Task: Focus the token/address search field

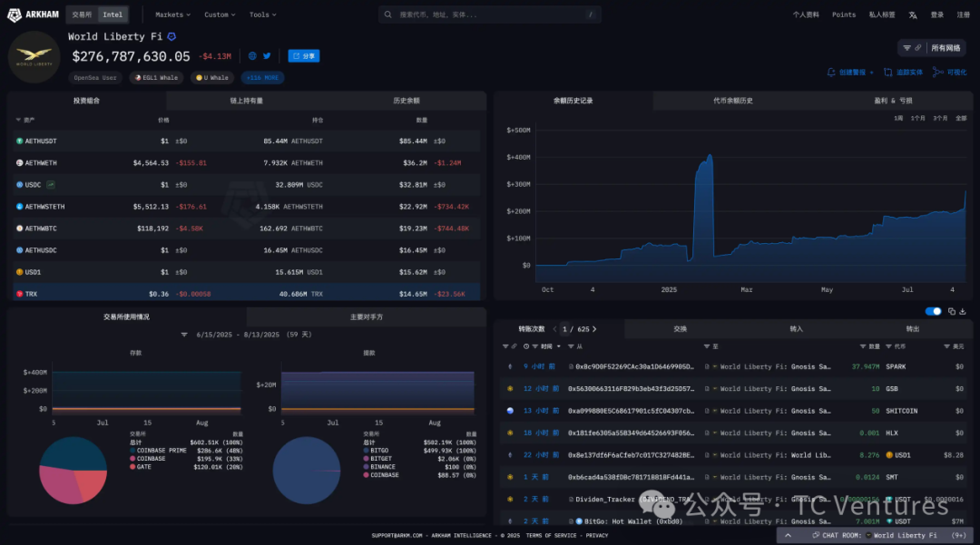Action: point(490,15)
